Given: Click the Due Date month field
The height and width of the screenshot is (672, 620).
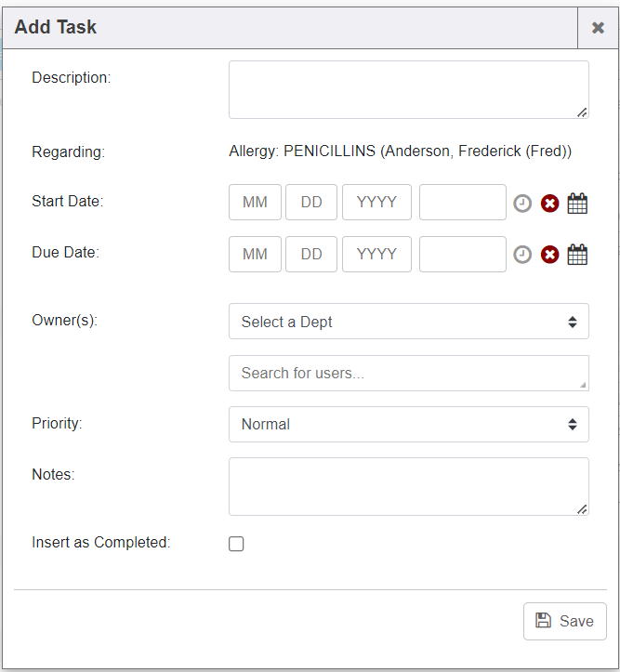Looking at the screenshot, I should click(255, 254).
